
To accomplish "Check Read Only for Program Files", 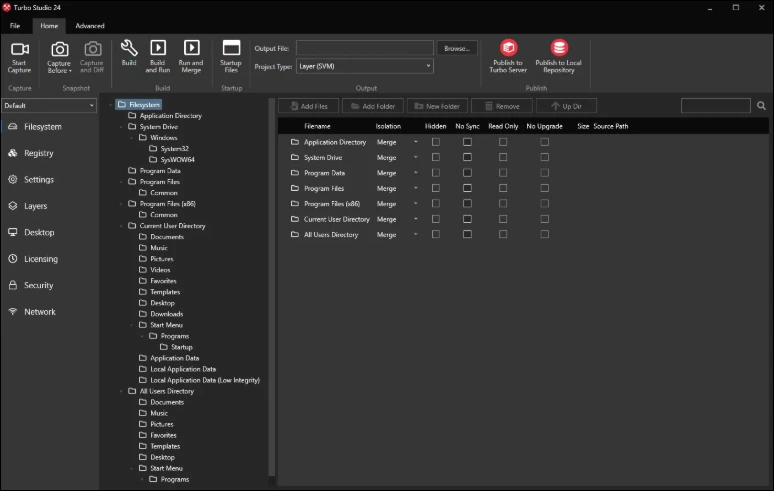I will tap(503, 188).
